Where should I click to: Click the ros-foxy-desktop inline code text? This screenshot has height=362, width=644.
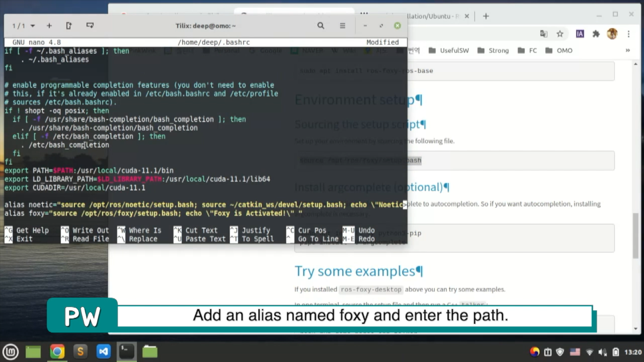(371, 290)
